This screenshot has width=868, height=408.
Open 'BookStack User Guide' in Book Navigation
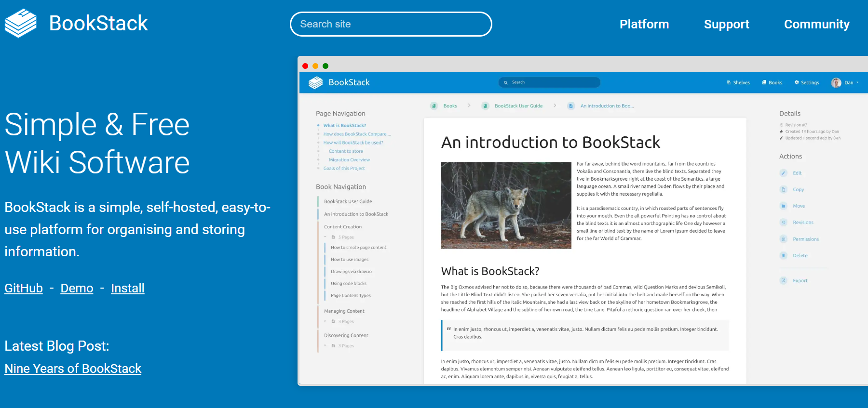click(348, 202)
